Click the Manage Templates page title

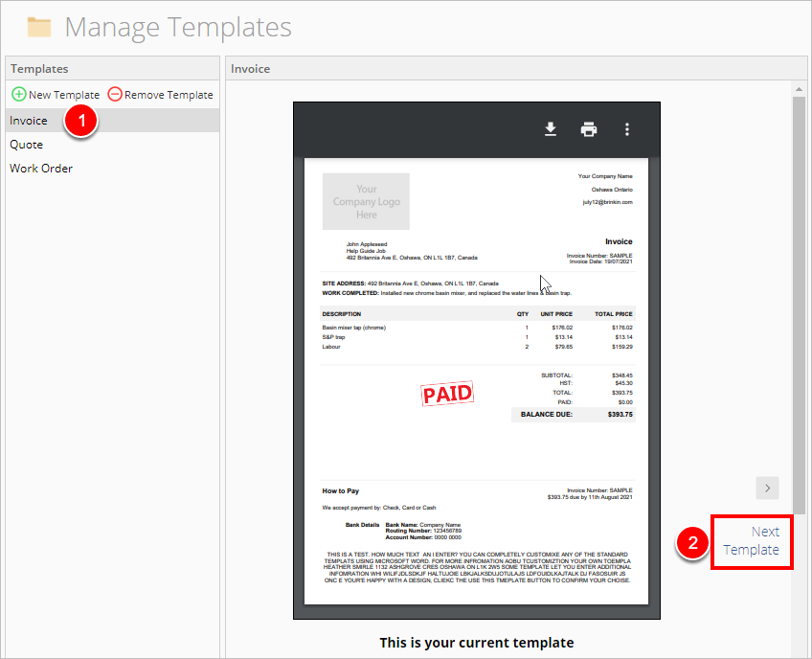(x=178, y=27)
